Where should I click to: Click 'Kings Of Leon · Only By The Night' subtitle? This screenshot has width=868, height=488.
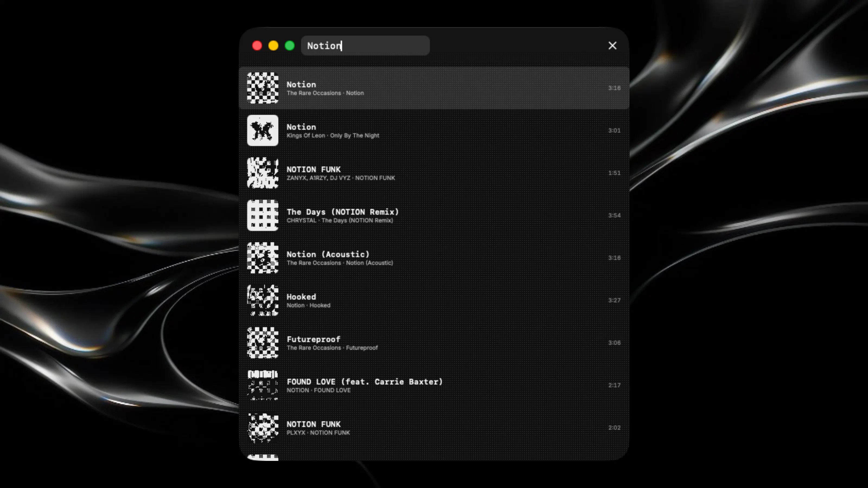333,135
